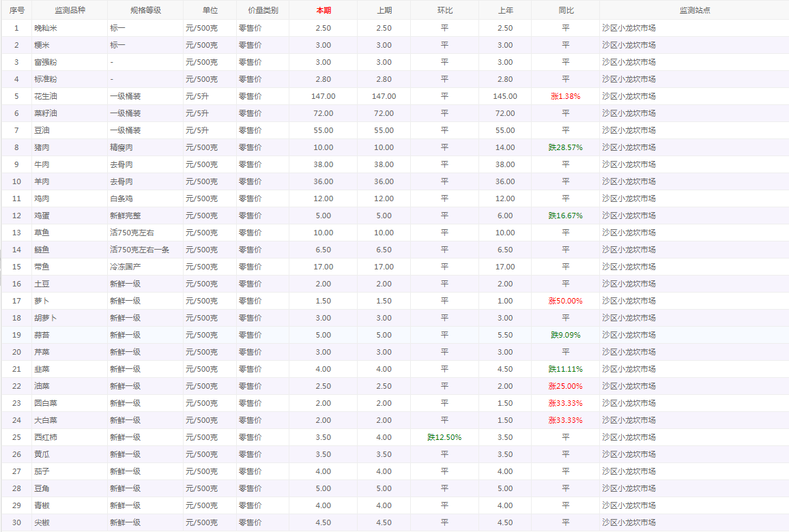
Task: Click the 晚籼米 product name
Action: tap(46, 28)
